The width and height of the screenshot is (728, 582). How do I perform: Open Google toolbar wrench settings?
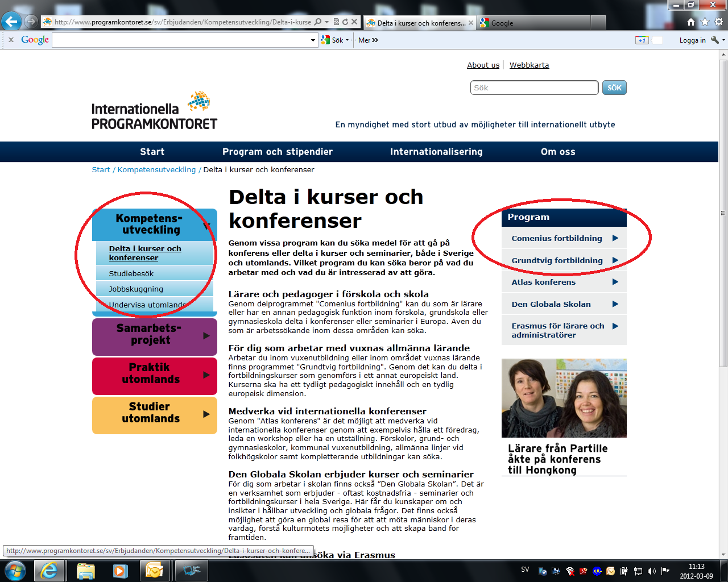[715, 40]
